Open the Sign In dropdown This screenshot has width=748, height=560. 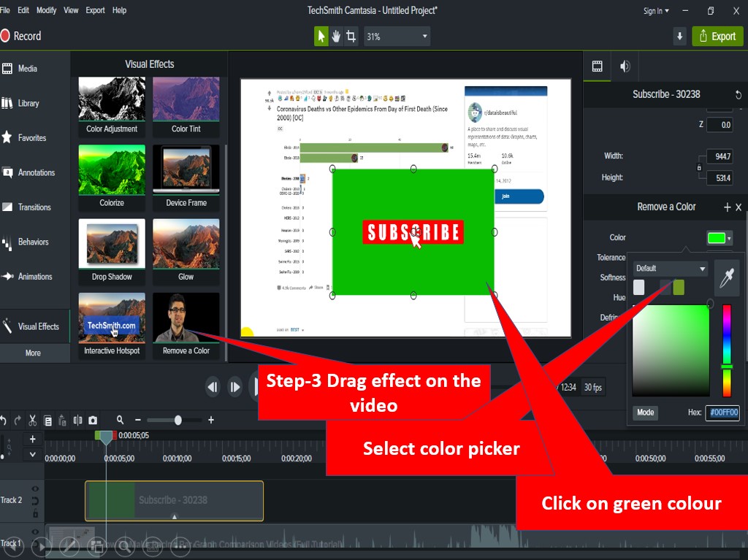click(656, 10)
